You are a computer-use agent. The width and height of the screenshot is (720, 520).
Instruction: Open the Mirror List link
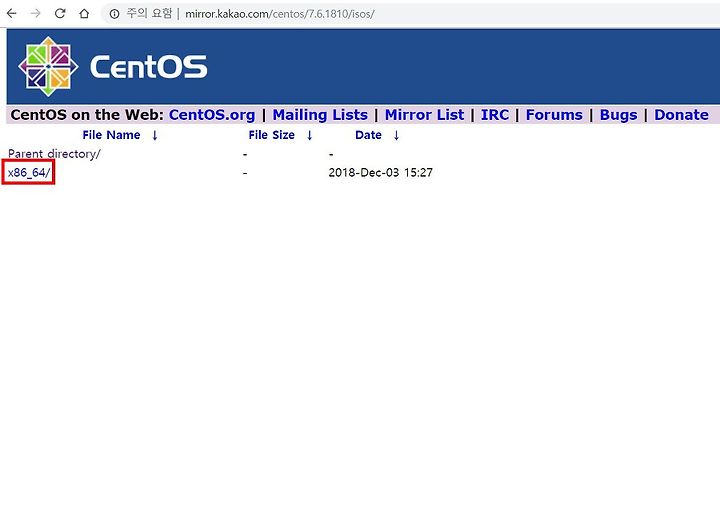[424, 115]
